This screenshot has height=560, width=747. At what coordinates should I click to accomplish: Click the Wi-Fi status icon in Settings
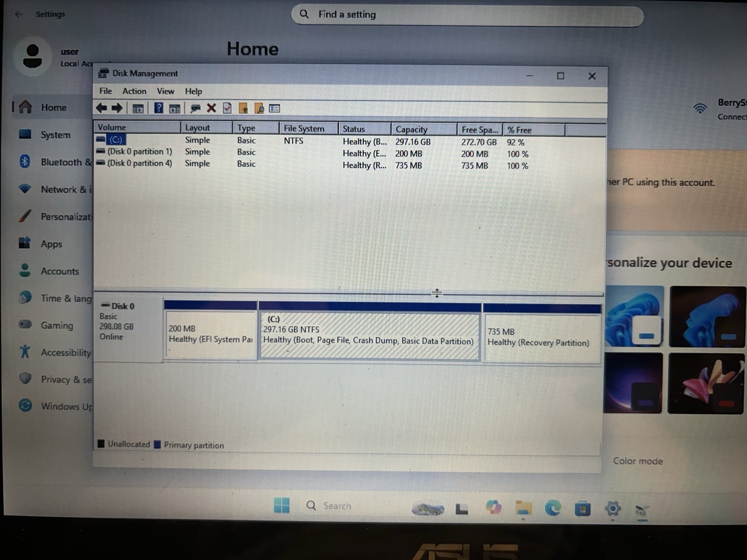pyautogui.click(x=699, y=108)
